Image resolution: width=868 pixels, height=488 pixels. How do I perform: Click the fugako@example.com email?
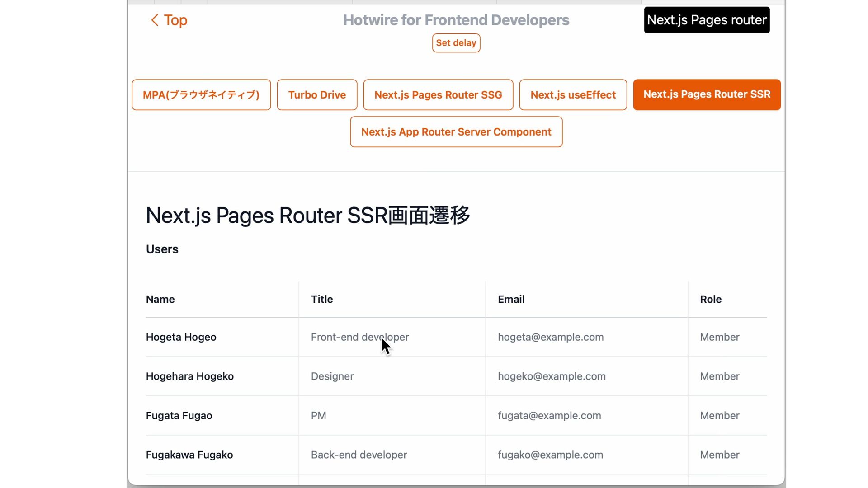pos(550,455)
